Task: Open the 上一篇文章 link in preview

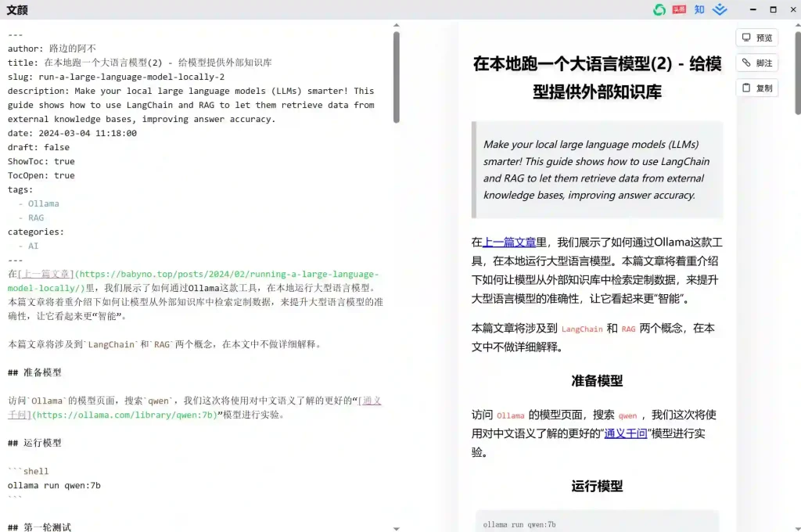Action: 509,243
